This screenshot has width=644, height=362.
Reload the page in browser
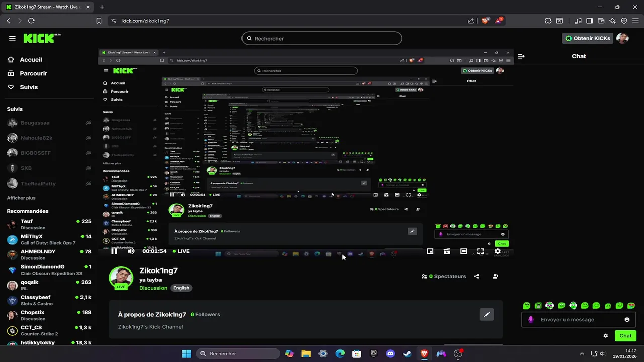click(31, 21)
